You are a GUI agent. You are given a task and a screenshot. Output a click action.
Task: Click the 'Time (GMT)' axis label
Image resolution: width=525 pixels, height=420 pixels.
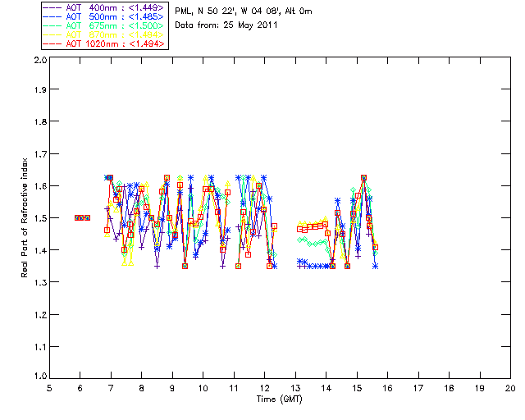coord(279,399)
